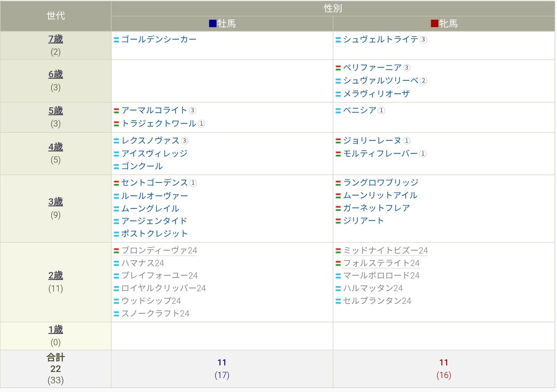Click blue square next to 牡馬 header

click(213, 24)
